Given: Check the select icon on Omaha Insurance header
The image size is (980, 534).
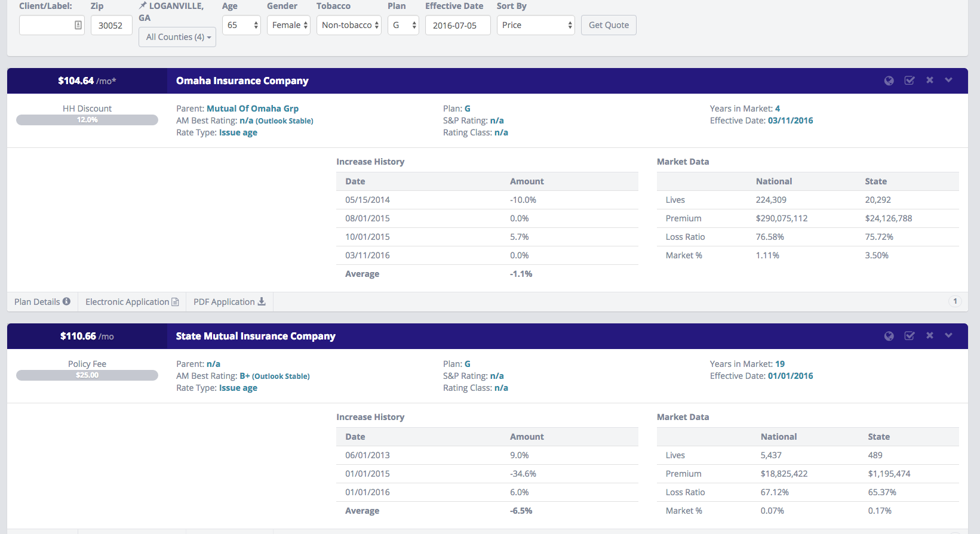Looking at the screenshot, I should [910, 81].
